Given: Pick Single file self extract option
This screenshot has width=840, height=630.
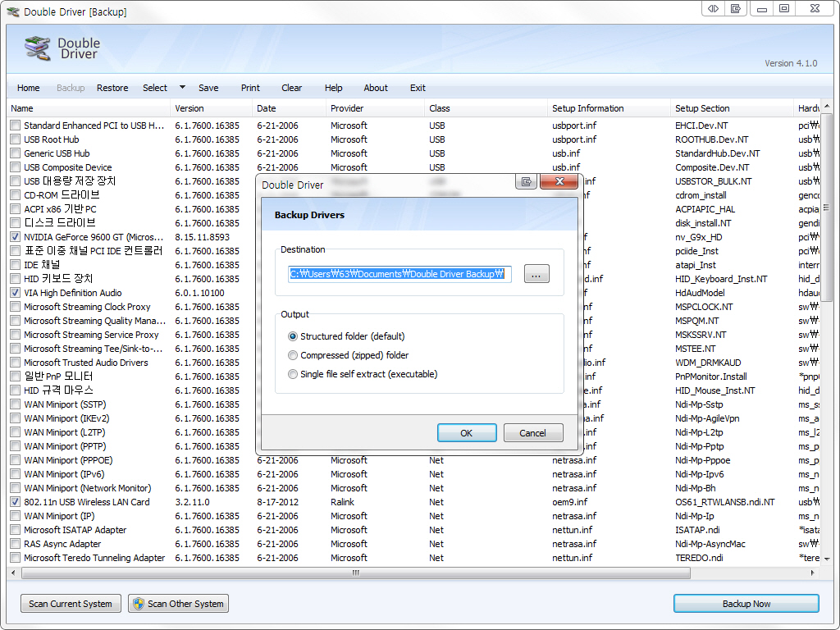Looking at the screenshot, I should (293, 374).
